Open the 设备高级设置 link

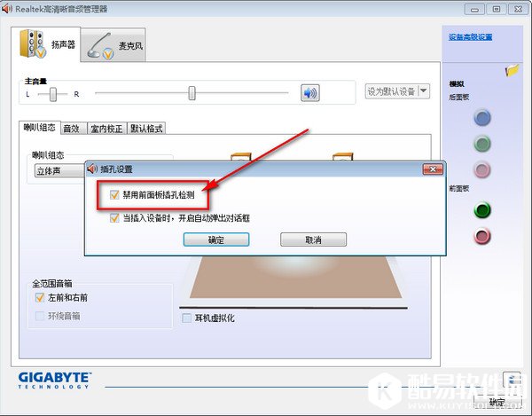470,37
